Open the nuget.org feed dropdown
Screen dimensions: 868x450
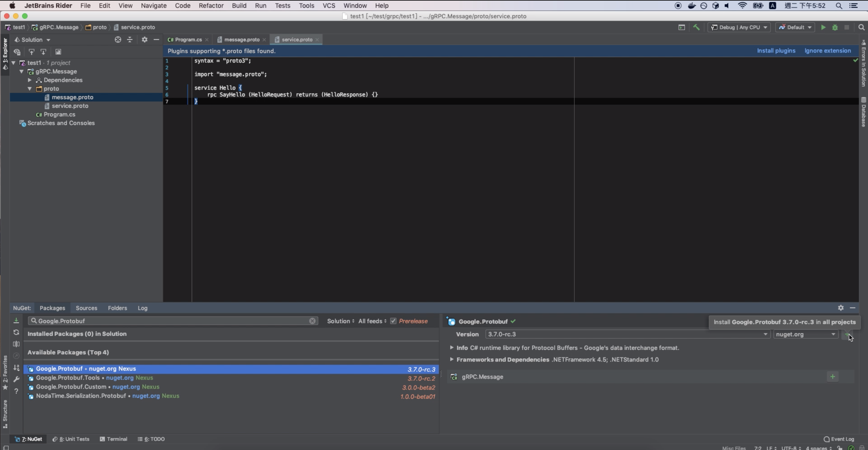[x=806, y=334]
